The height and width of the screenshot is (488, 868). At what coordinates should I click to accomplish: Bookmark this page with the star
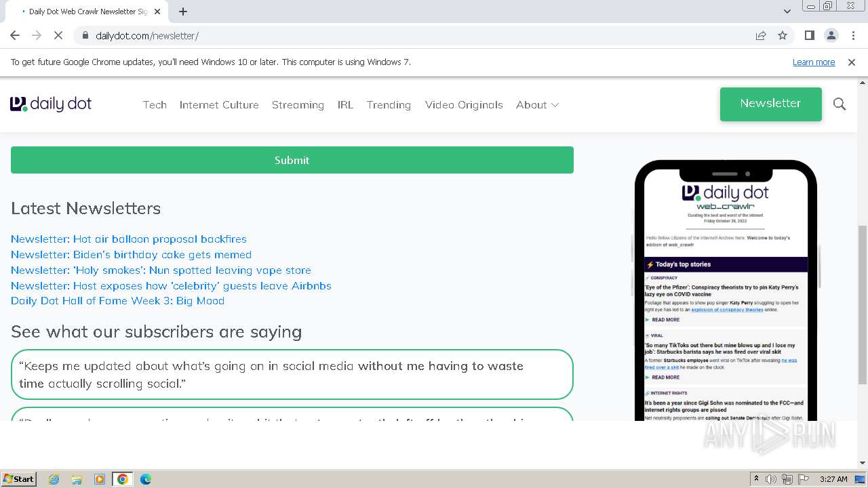pos(783,35)
